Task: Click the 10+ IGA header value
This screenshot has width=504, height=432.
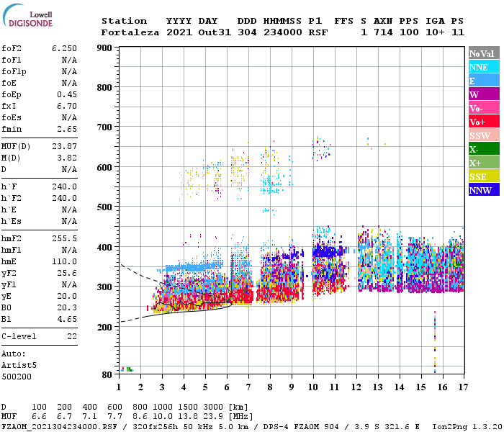Action: point(435,32)
